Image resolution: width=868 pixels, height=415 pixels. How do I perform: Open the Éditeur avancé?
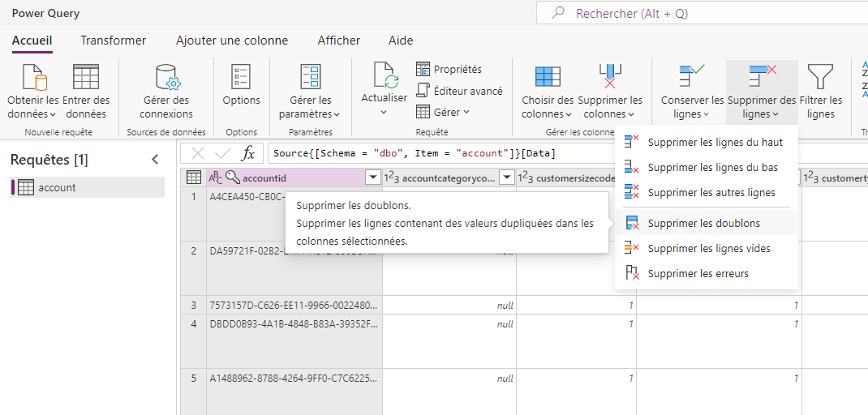click(x=459, y=91)
